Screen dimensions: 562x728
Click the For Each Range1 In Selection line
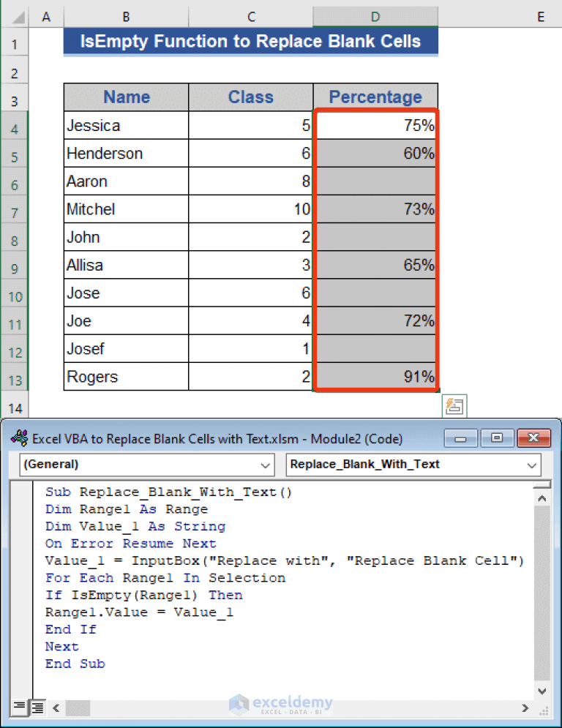point(165,578)
